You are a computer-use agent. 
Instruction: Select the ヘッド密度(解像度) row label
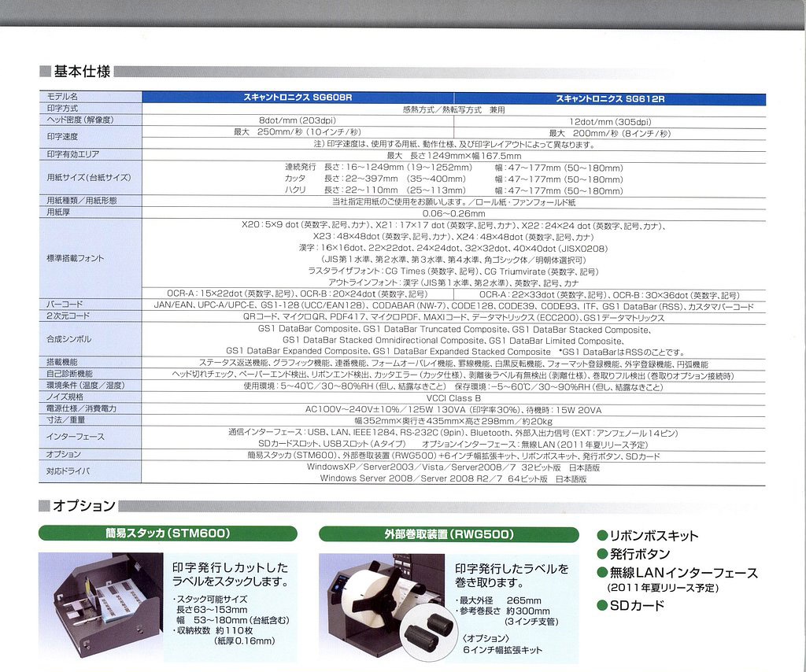click(79, 120)
